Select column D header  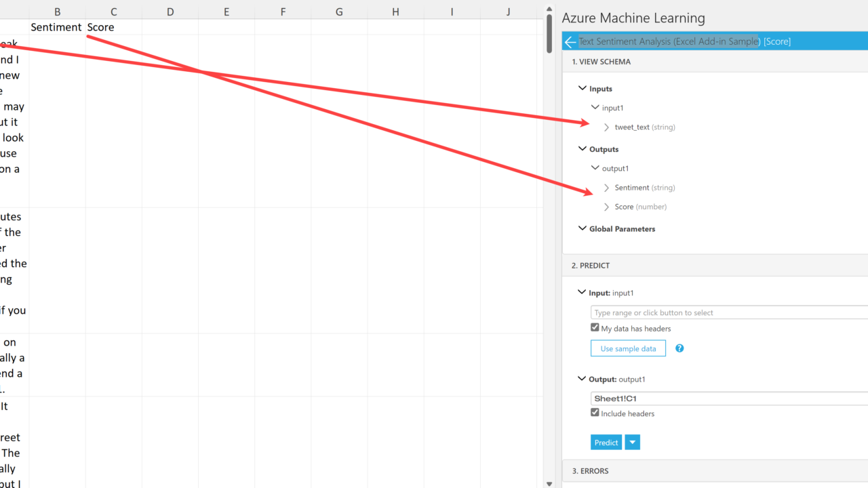tap(170, 12)
